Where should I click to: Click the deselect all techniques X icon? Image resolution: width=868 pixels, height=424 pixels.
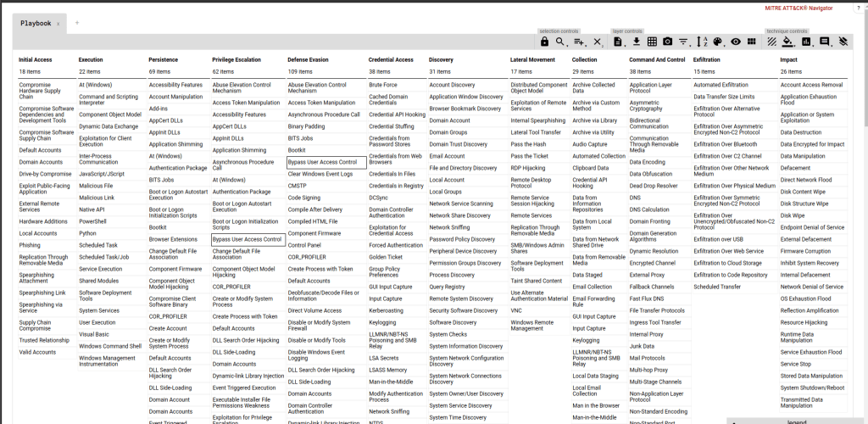[x=598, y=42]
